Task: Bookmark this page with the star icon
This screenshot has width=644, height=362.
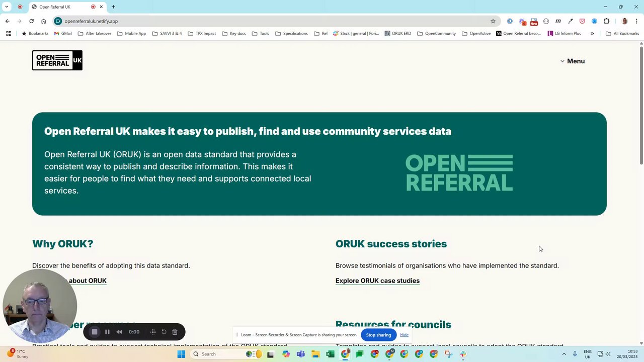Action: click(x=493, y=21)
